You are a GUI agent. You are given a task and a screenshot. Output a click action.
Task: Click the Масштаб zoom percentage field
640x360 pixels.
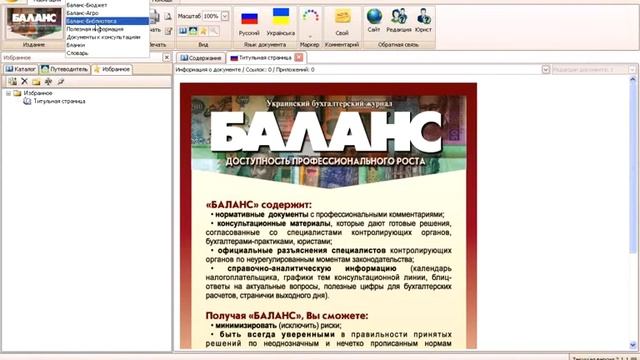point(211,16)
